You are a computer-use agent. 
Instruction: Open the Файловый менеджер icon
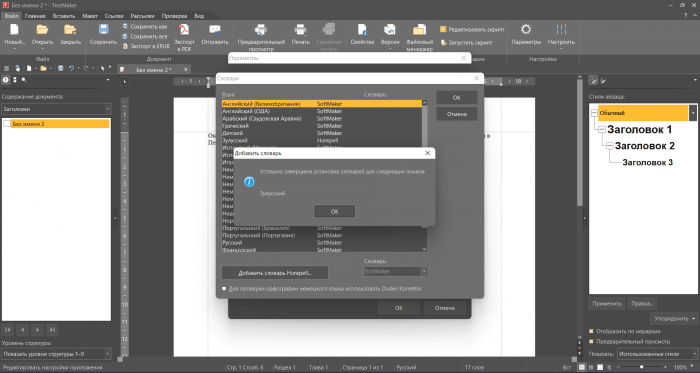point(420,30)
